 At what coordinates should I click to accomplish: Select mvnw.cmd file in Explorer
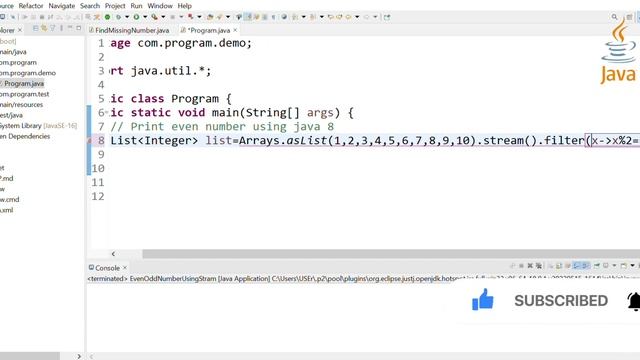pos(10,199)
